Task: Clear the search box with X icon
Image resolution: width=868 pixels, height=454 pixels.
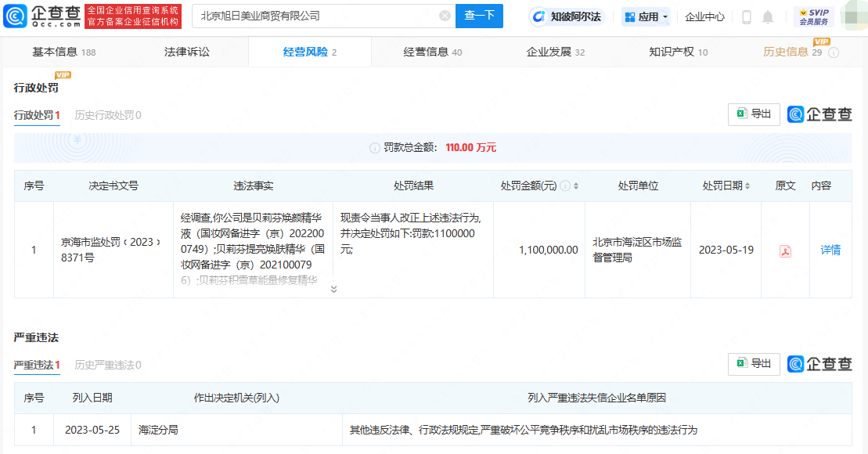Action: [445, 16]
